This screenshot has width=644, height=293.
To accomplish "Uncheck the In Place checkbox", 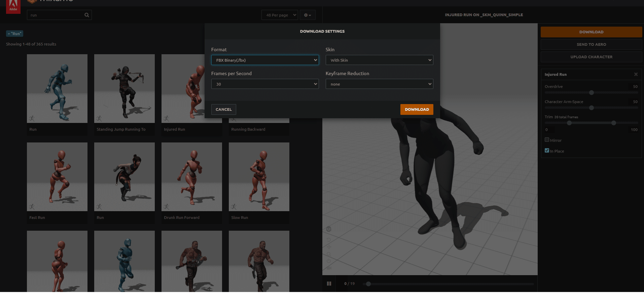I will point(547,151).
